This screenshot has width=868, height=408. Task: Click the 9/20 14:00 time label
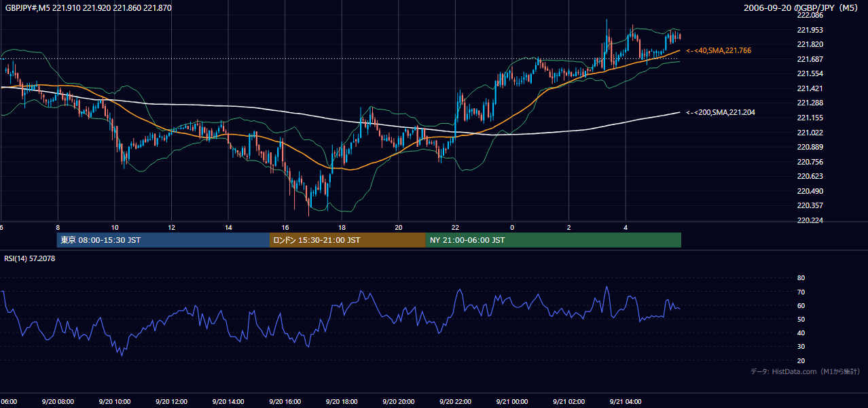228,402
